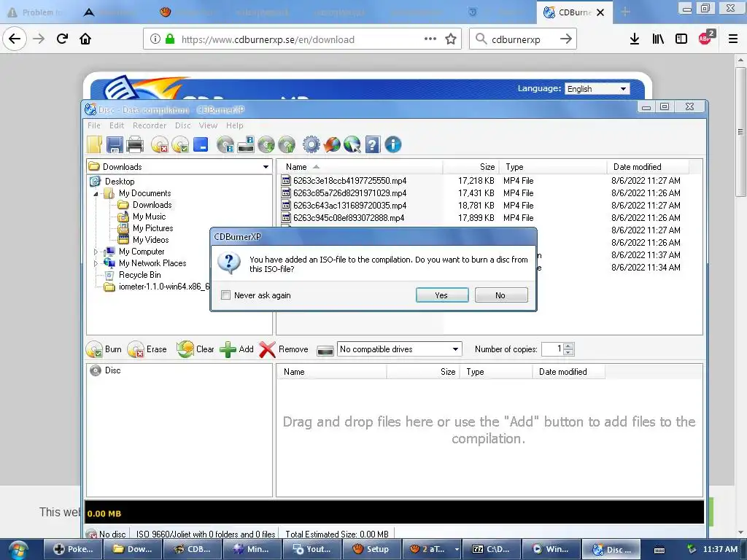Click the drive icon beside the drives dropdown
This screenshot has height=560, width=747.
(x=325, y=351)
